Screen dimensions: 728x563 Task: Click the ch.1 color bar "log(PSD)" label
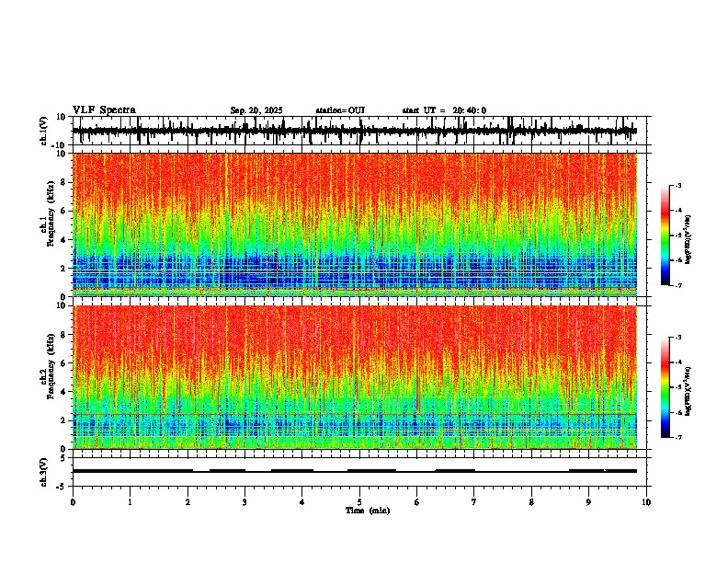click(x=688, y=240)
